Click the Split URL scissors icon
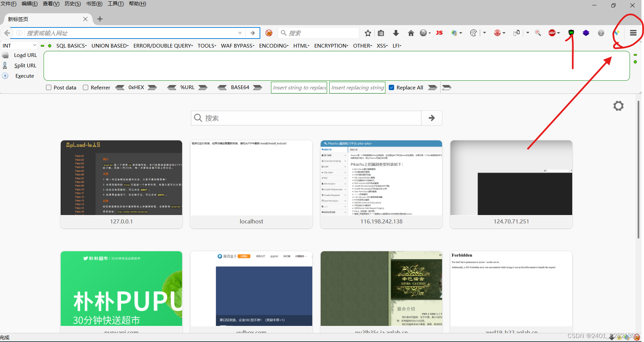644x342 pixels. (x=5, y=65)
